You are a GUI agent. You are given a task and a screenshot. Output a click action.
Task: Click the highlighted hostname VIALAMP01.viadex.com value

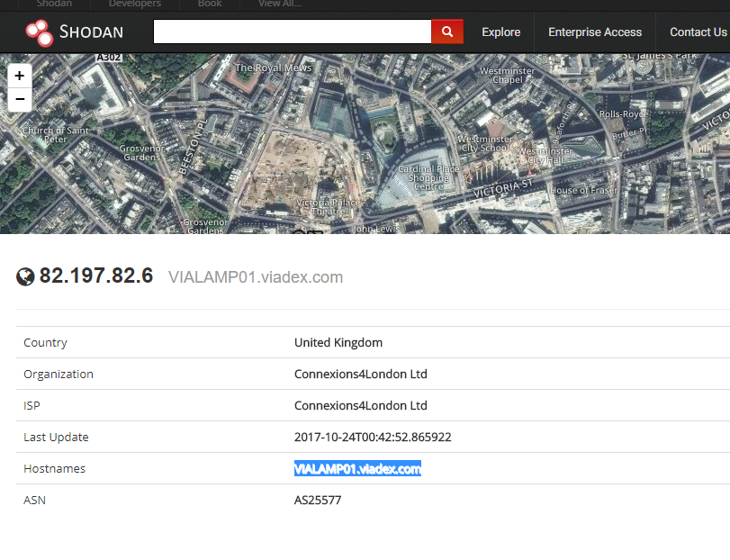tap(357, 469)
